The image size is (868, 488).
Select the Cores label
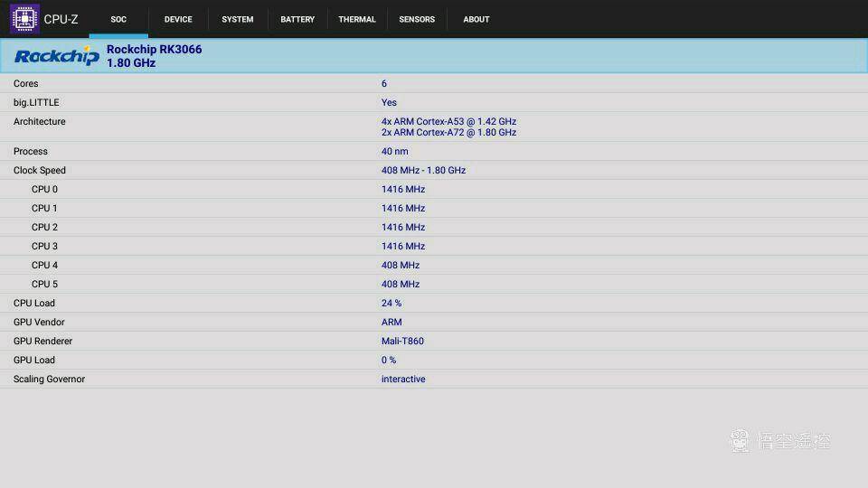point(26,83)
